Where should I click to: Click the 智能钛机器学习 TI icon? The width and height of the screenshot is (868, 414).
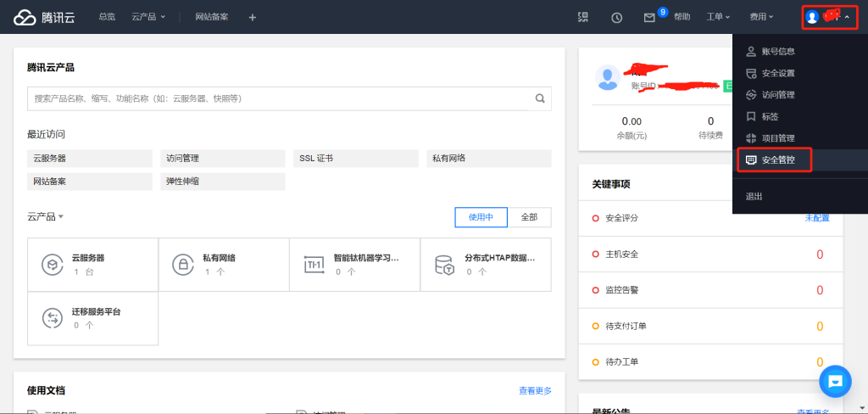[x=314, y=265]
